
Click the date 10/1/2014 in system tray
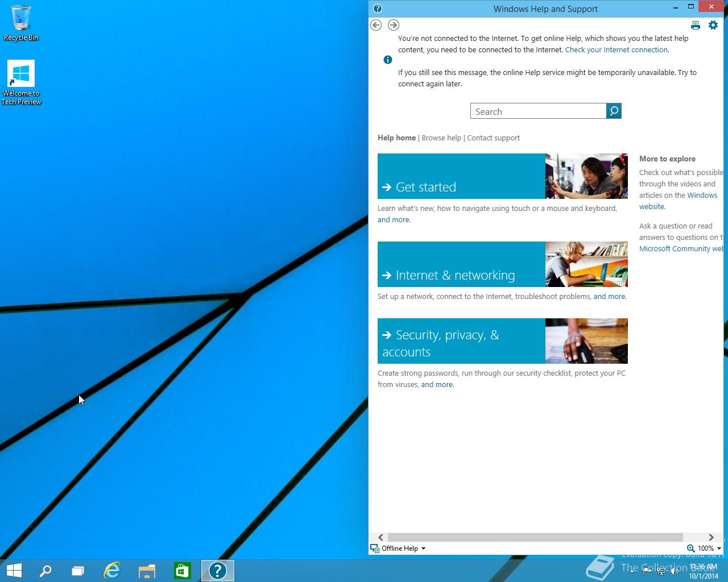click(704, 576)
